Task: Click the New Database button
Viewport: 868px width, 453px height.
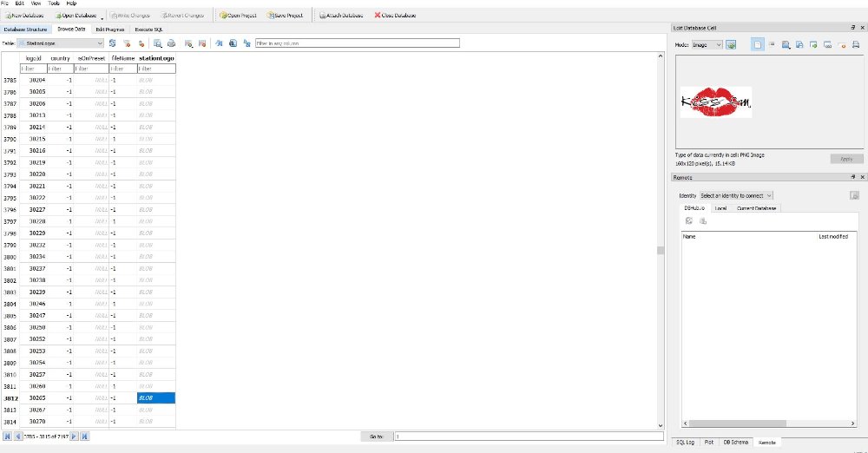Action: pos(24,16)
